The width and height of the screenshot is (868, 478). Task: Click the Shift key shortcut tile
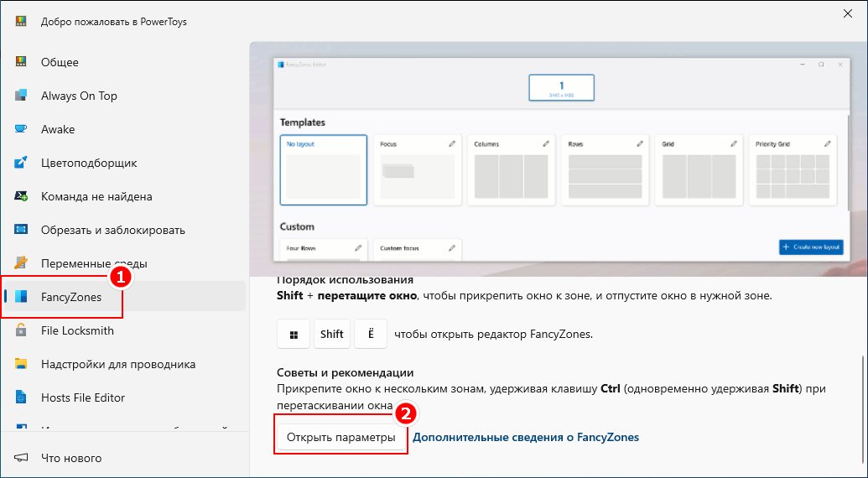pos(332,334)
